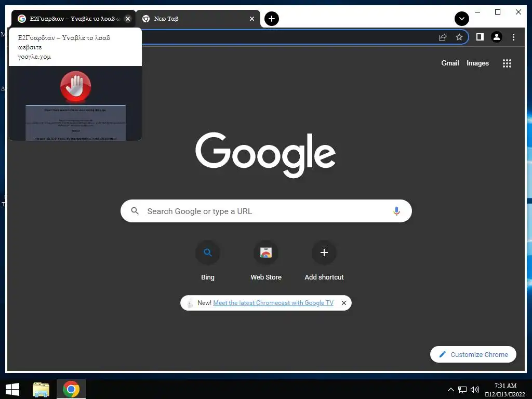Viewport: 532px width, 399px height.
Task: Open the tab search dropdown arrow
Action: pos(462,19)
